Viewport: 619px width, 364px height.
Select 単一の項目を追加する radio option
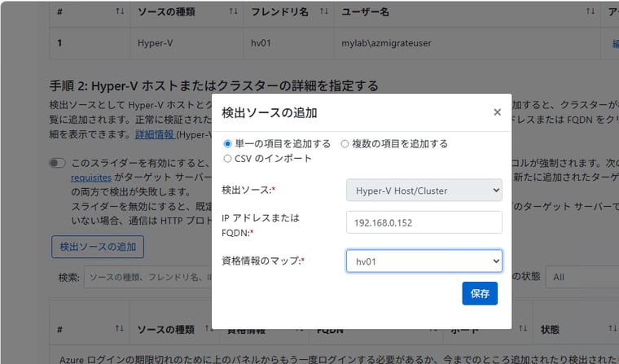tap(227, 143)
